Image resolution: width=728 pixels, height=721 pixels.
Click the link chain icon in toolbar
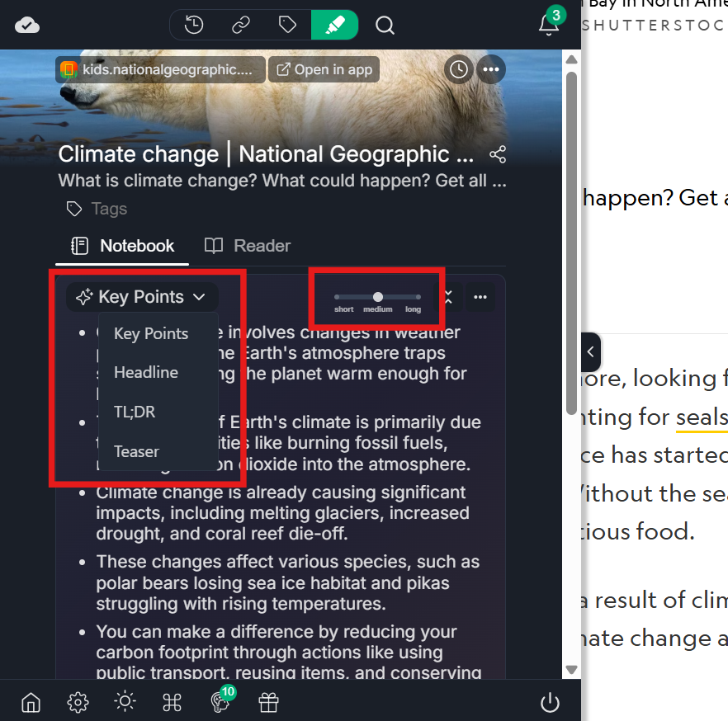[x=240, y=25]
